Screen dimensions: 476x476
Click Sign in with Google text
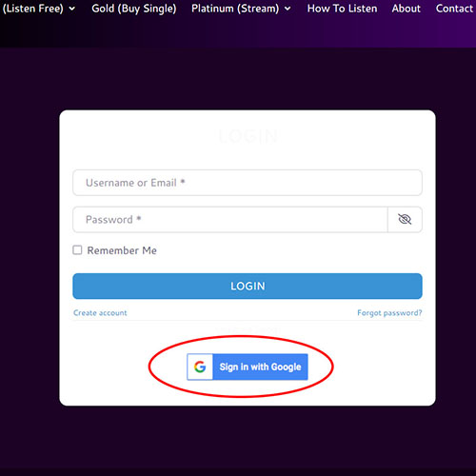pyautogui.click(x=260, y=367)
